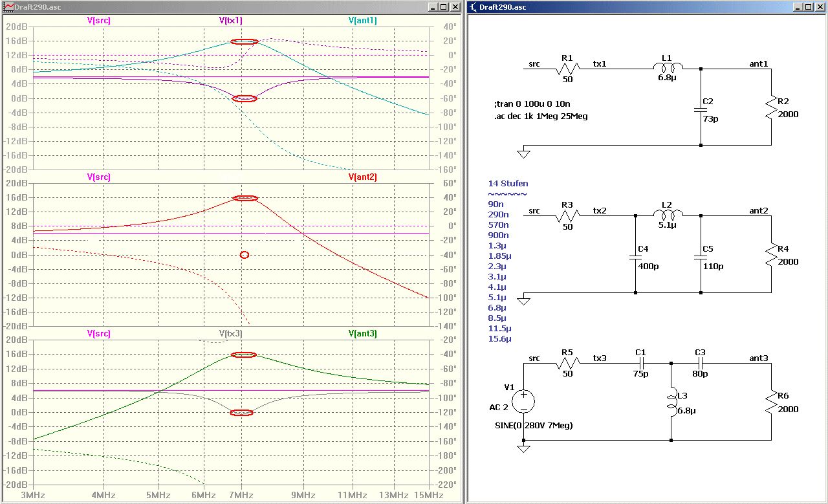The width and height of the screenshot is (828, 504).
Task: Click the V(tx3) trace label
Action: coord(230,333)
